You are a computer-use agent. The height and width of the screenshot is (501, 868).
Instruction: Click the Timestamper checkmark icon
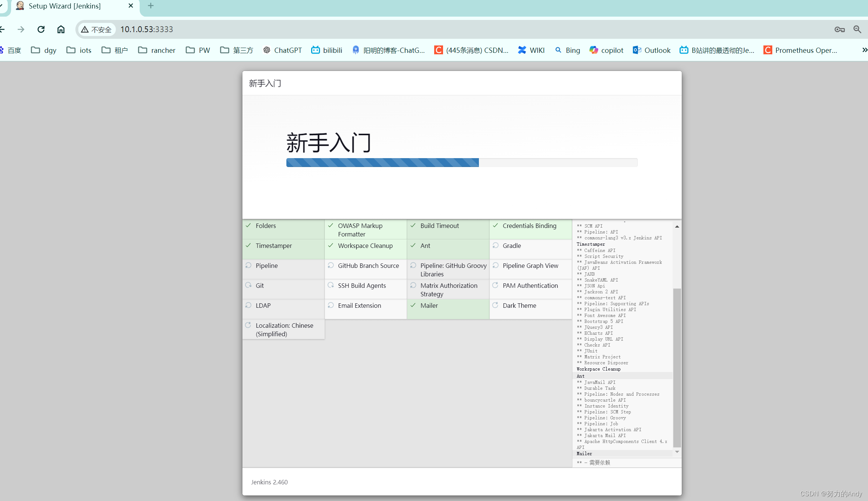[x=248, y=245]
